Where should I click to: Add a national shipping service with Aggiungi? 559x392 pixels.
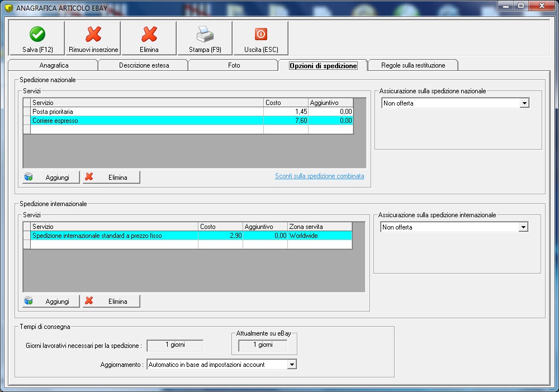click(51, 178)
